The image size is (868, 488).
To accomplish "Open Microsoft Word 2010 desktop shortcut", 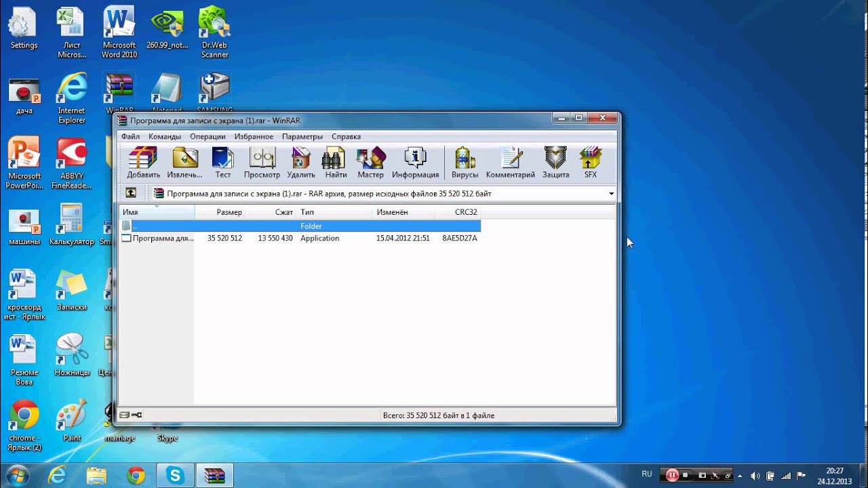I will coord(119,33).
